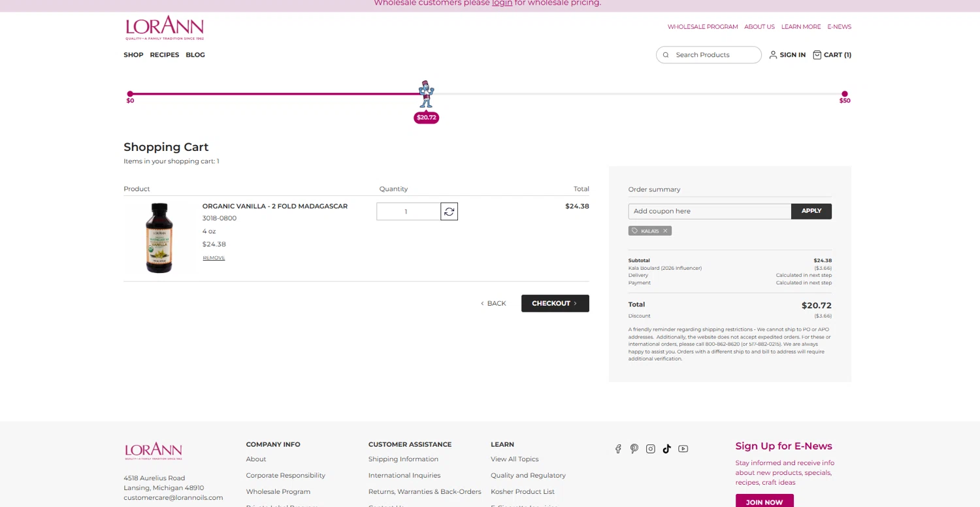This screenshot has height=507, width=980.
Task: Open CART (1) link
Action: [x=837, y=55]
